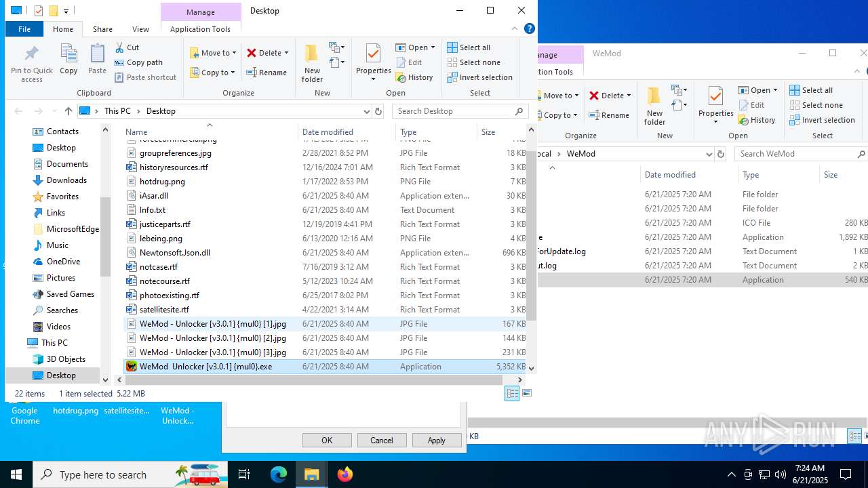Open Task View on taskbar

pyautogui.click(x=244, y=474)
